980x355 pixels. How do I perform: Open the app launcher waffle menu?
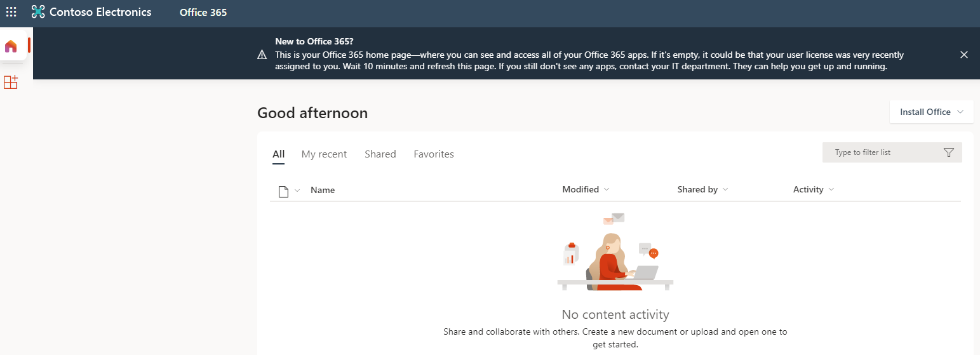point(11,12)
